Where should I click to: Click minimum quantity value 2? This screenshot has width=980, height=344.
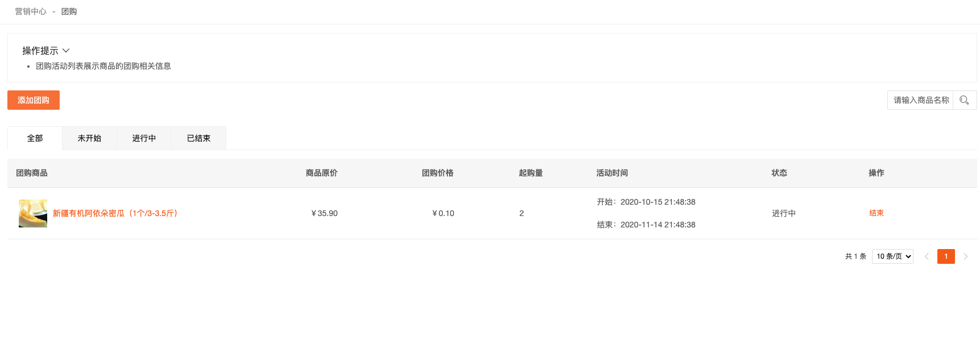(x=521, y=213)
